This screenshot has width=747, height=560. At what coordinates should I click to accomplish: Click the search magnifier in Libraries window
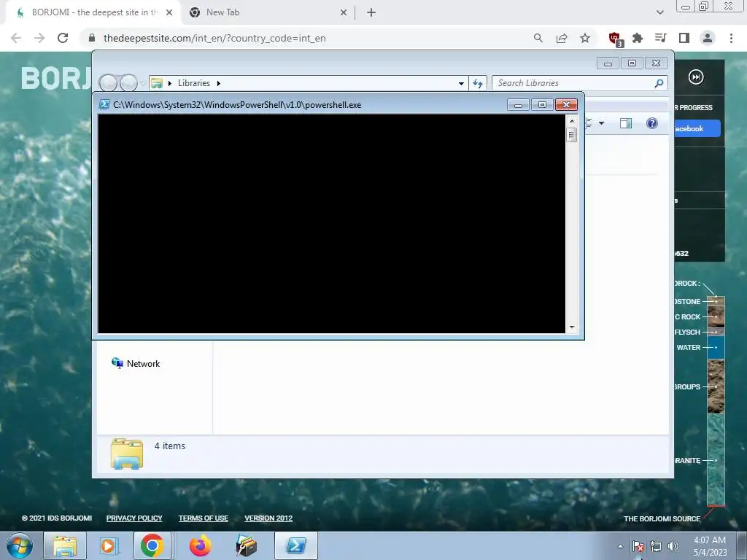tap(659, 83)
